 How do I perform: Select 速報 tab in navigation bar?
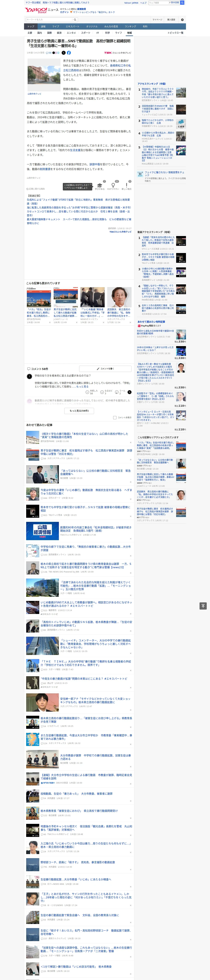[43, 27]
